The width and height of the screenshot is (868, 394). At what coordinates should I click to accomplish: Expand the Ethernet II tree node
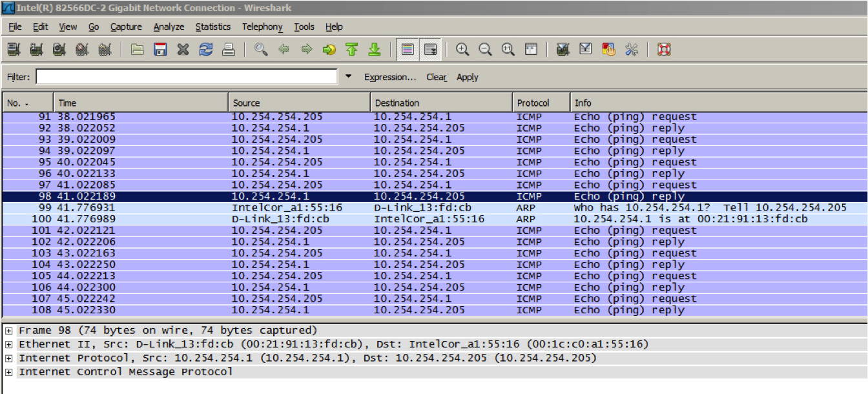click(x=9, y=344)
